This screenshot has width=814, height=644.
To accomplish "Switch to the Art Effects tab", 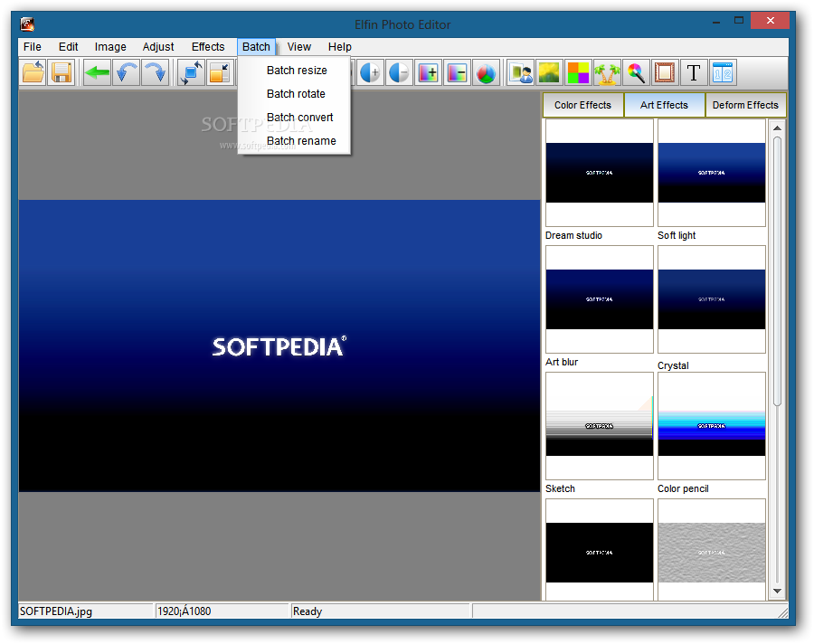I will click(x=664, y=105).
